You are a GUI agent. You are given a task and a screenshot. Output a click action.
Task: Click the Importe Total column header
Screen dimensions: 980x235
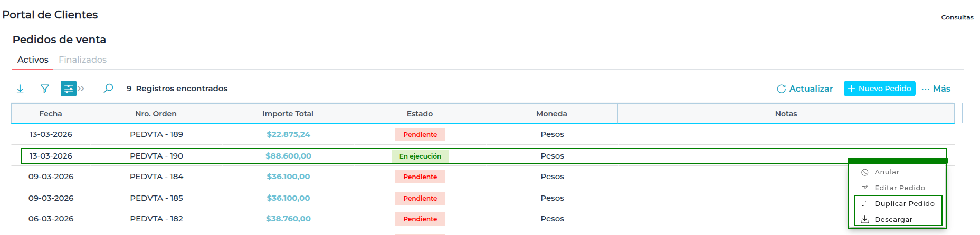click(288, 114)
